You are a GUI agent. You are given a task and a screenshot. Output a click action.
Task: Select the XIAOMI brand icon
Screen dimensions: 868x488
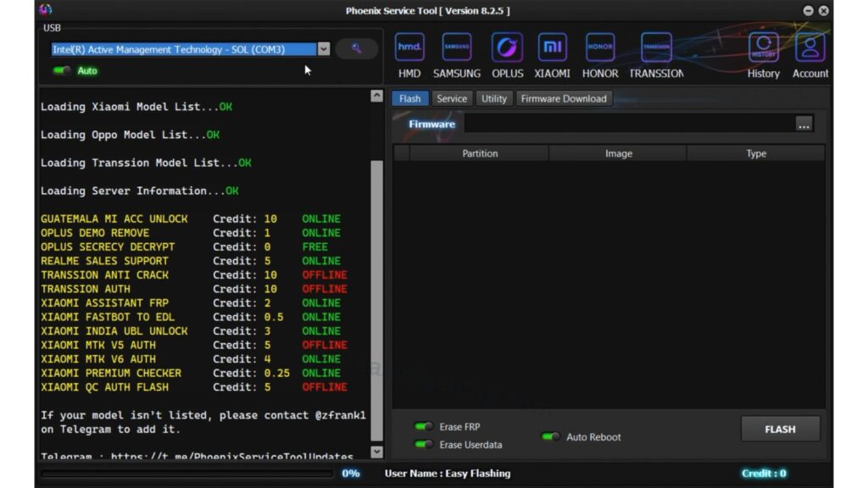(x=552, y=48)
